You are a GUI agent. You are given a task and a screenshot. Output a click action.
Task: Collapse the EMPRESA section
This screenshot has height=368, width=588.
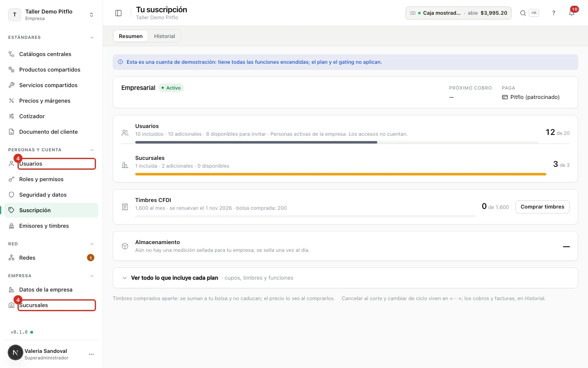click(x=92, y=276)
